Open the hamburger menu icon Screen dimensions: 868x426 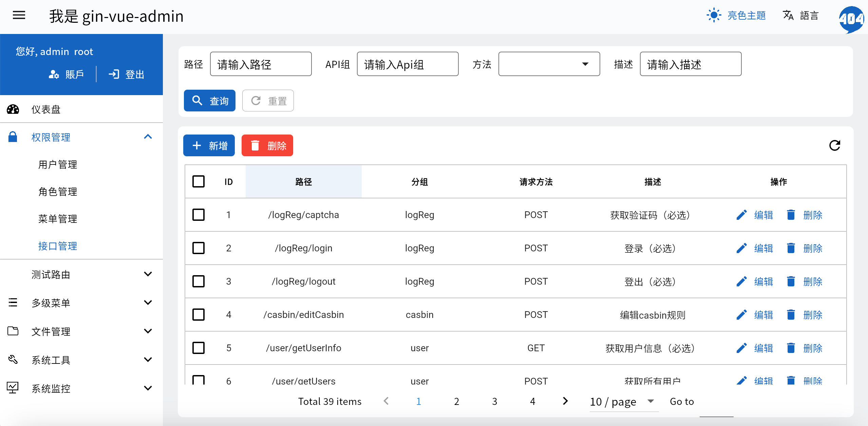coord(19,15)
